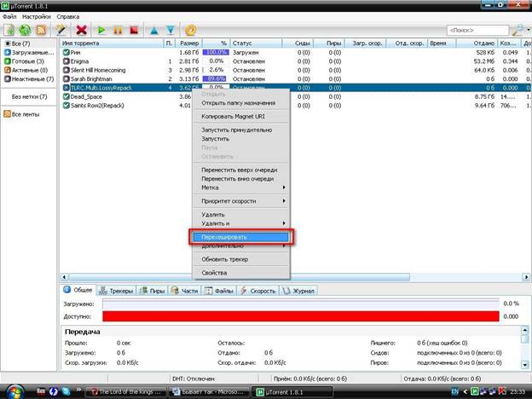Click Обновить трекер menu item
The height and width of the screenshot is (399, 532).
(x=241, y=259)
